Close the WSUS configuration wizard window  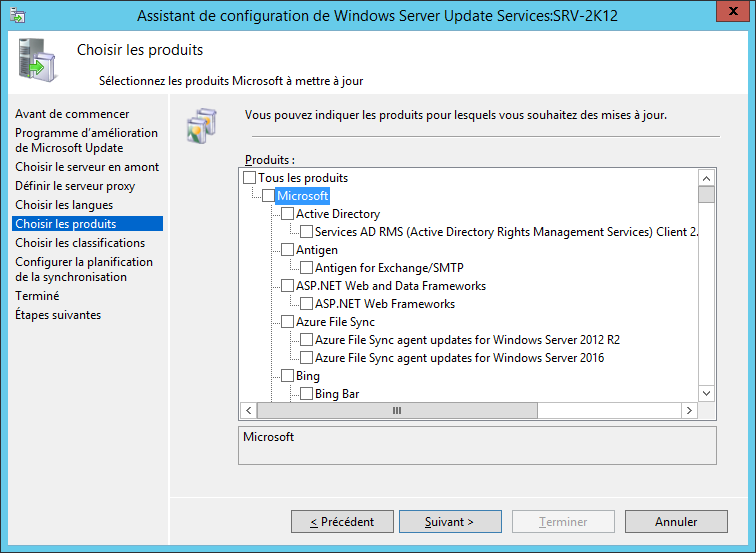[733, 11]
